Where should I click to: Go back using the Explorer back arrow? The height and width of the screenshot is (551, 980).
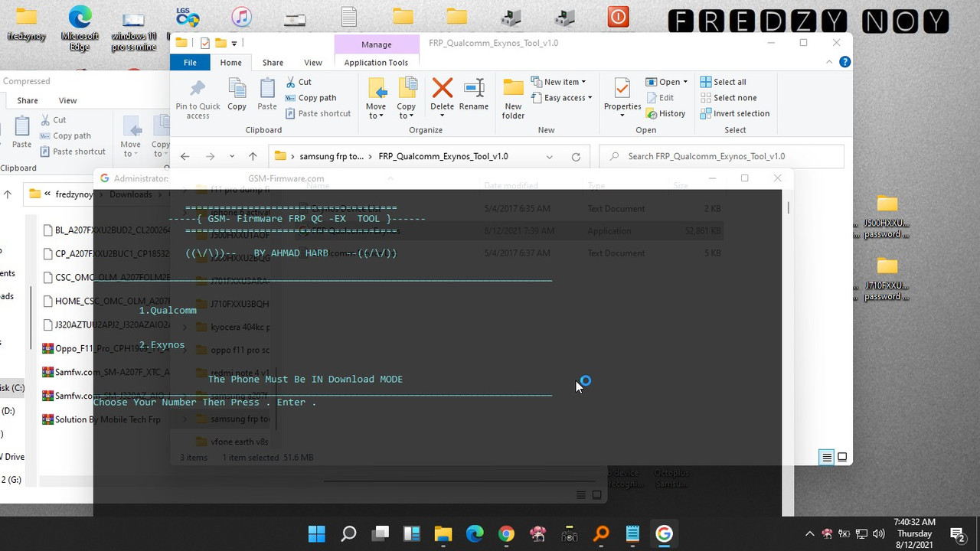coord(185,156)
